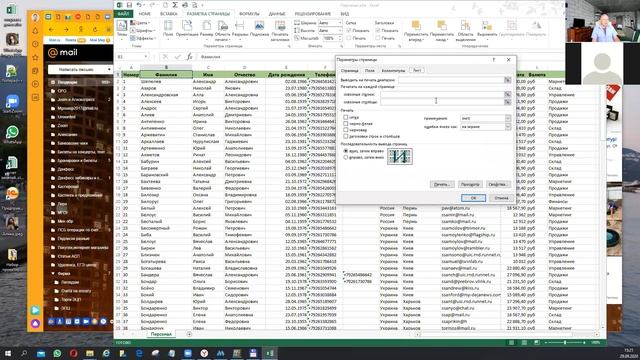Viewport: 640px width, 360px height.
Task: Open the Область печати (Print Area) icon
Action: pos(222,31)
